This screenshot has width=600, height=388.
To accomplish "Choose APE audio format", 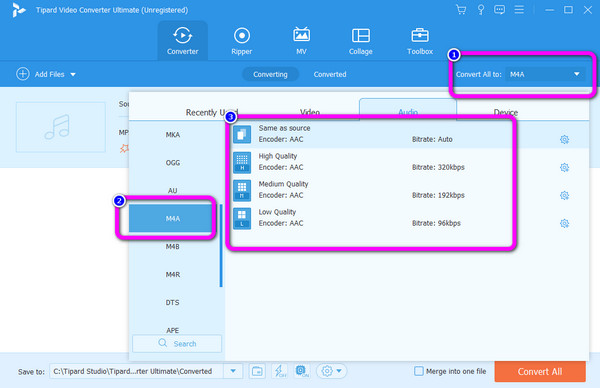I will coord(173,330).
